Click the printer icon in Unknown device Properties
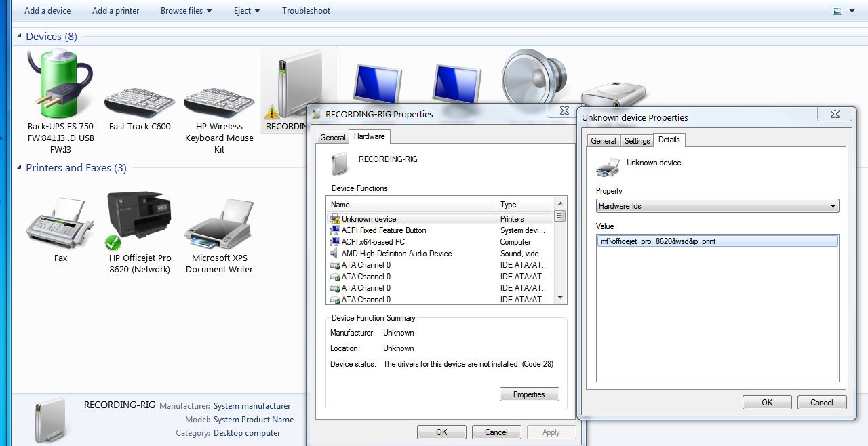Image resolution: width=868 pixels, height=446 pixels. tap(608, 167)
